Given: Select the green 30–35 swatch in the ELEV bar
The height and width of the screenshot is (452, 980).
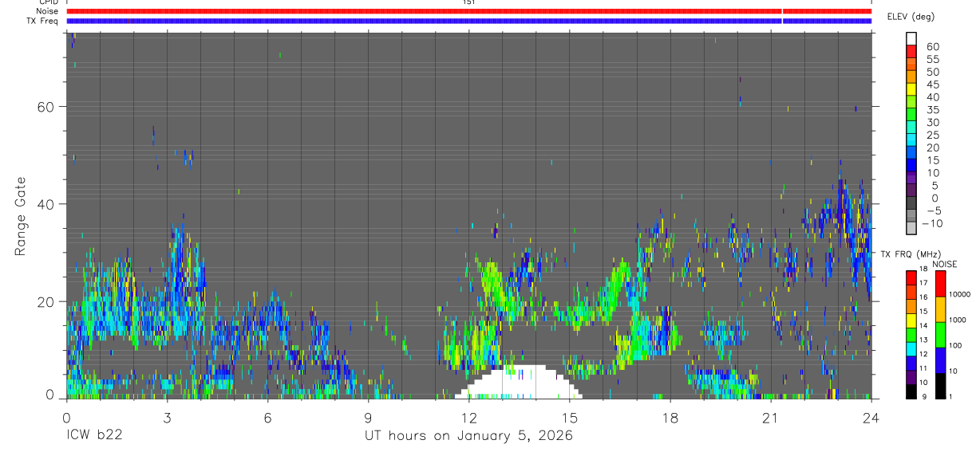Looking at the screenshot, I should [x=911, y=116].
